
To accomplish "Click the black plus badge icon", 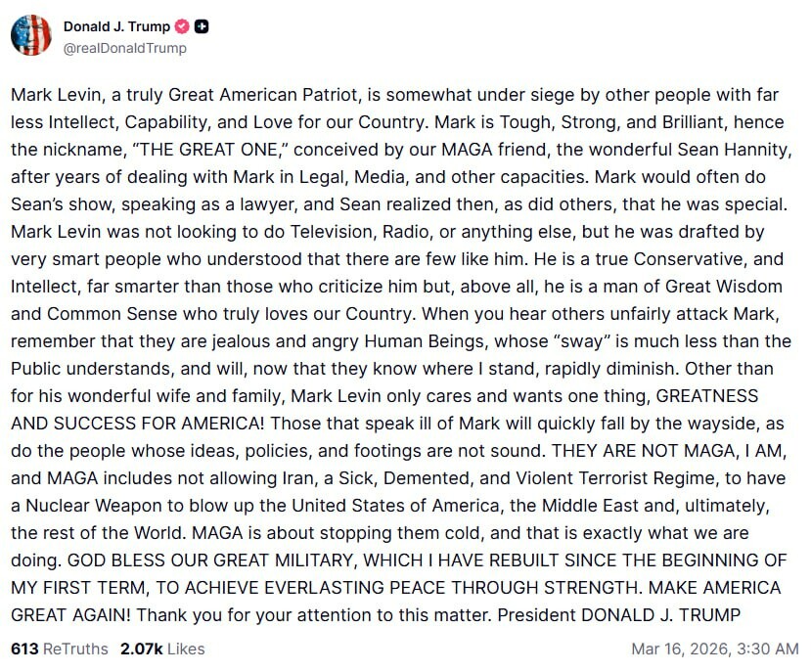I will coord(202,26).
